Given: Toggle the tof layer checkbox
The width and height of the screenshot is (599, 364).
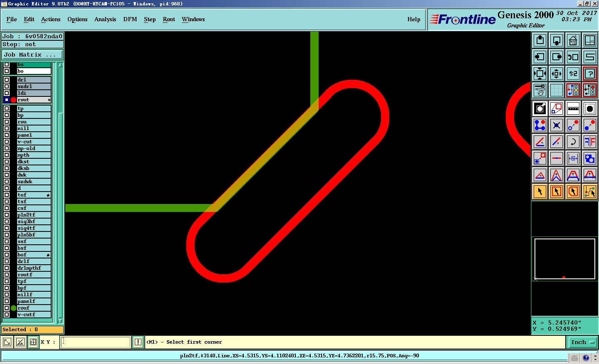Looking at the screenshot, I should pyautogui.click(x=7, y=195).
